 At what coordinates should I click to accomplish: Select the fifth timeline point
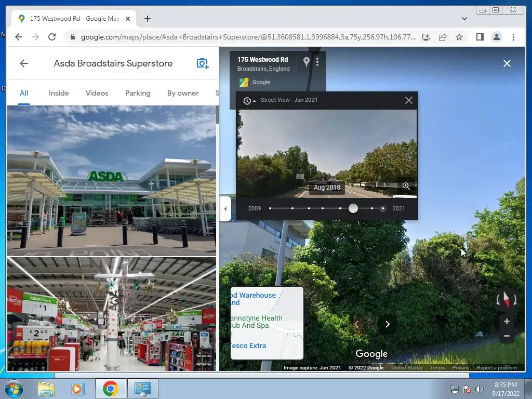[x=340, y=208]
